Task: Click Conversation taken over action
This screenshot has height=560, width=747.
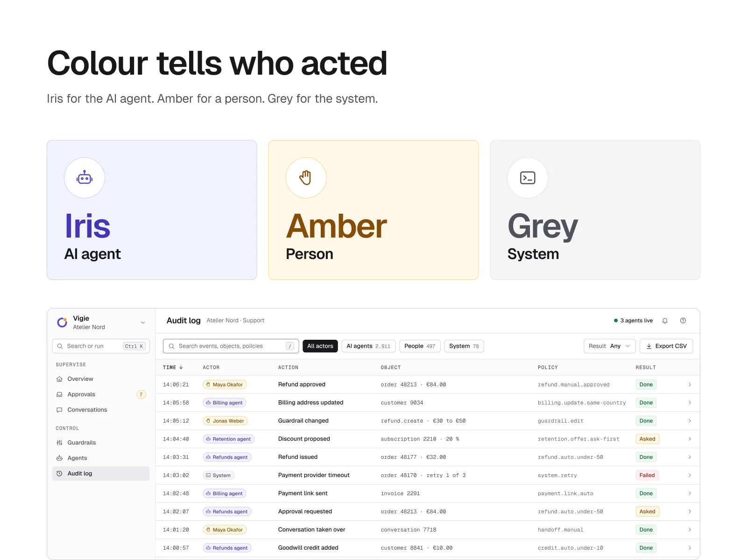Action: pyautogui.click(x=312, y=530)
